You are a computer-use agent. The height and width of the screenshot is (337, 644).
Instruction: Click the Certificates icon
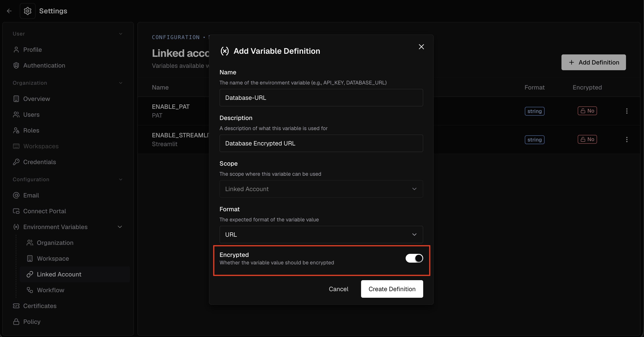(16, 306)
